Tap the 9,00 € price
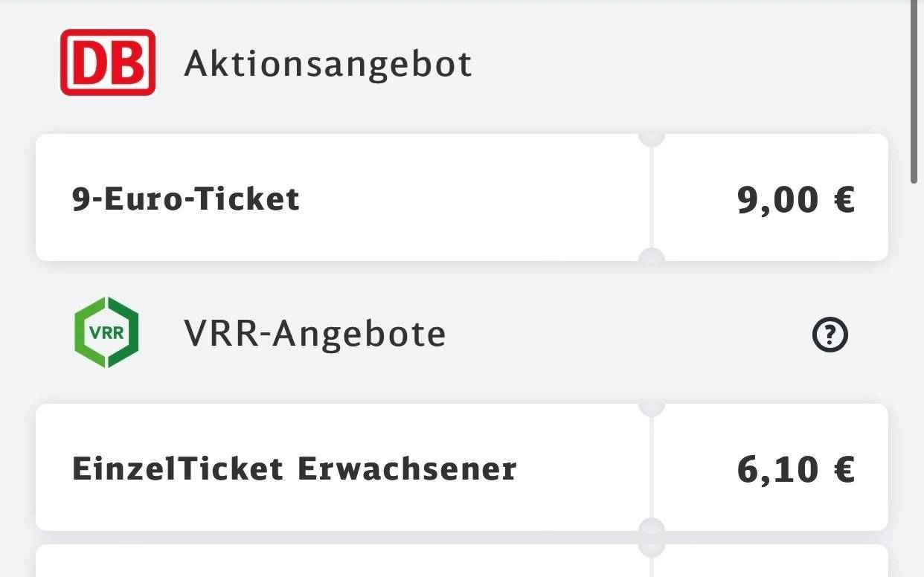 (x=795, y=199)
